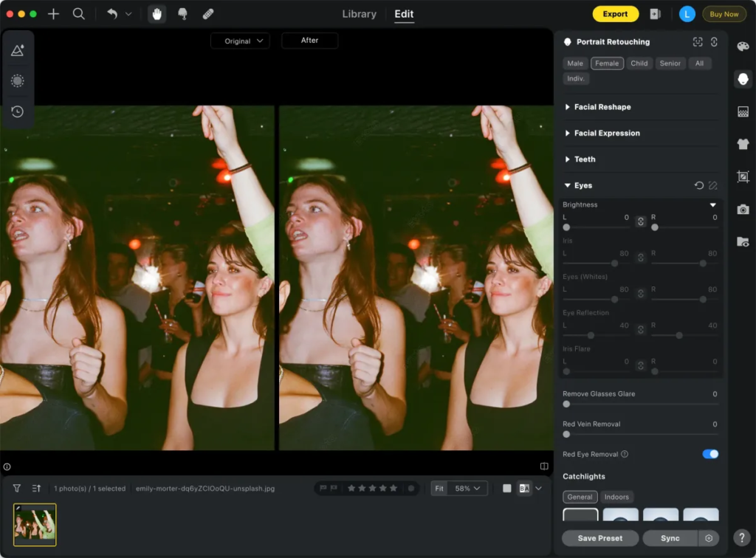Open the Original view dropdown
Screen dimensions: 756x558
(x=240, y=41)
